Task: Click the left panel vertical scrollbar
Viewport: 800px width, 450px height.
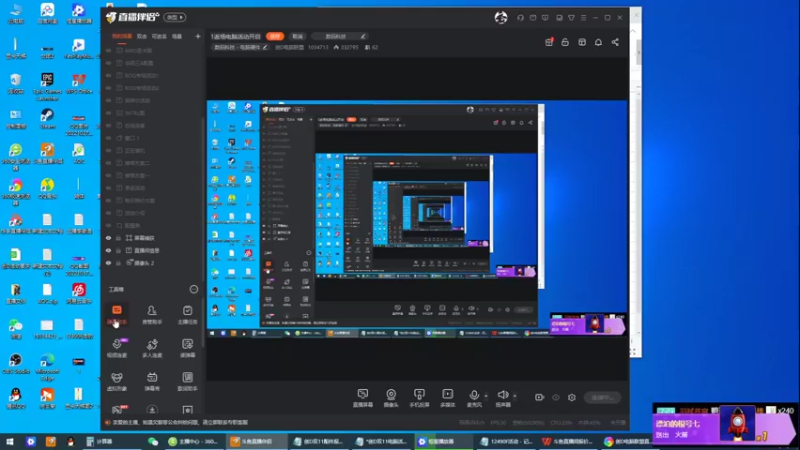Action: click(x=204, y=230)
